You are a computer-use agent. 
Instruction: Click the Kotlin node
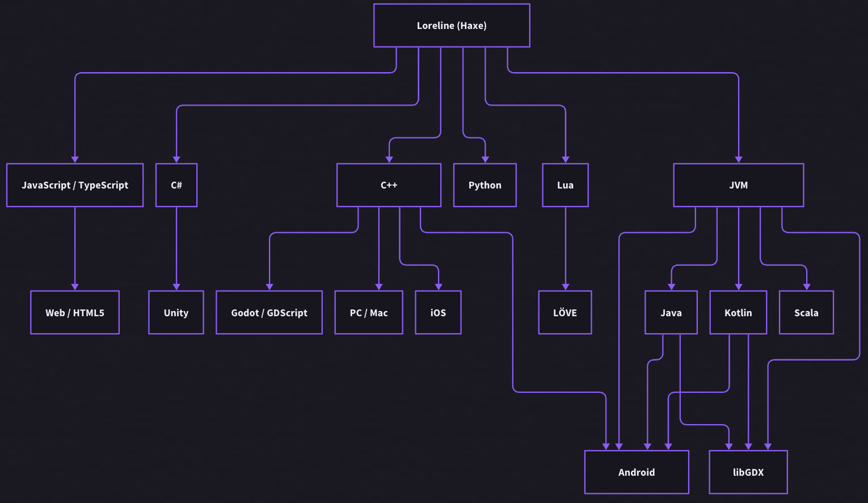(738, 313)
